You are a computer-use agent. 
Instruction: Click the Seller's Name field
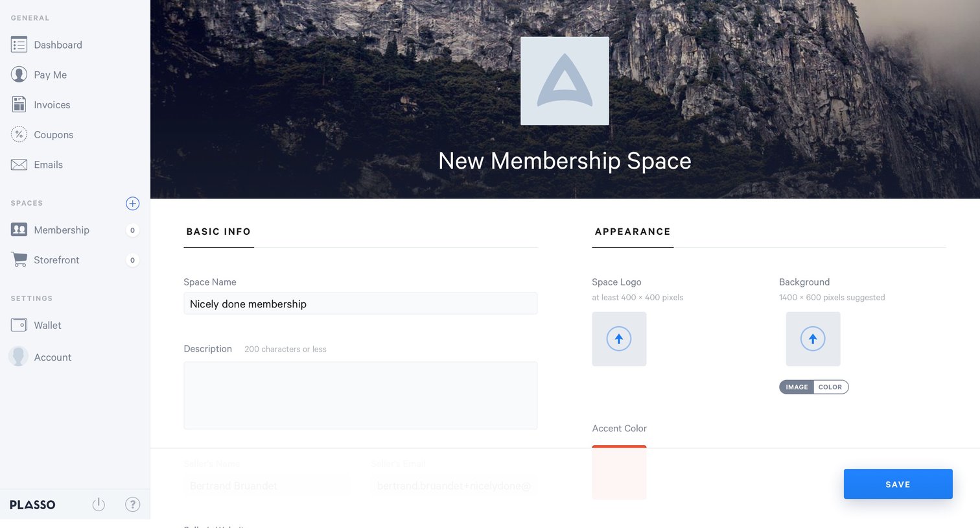point(266,486)
